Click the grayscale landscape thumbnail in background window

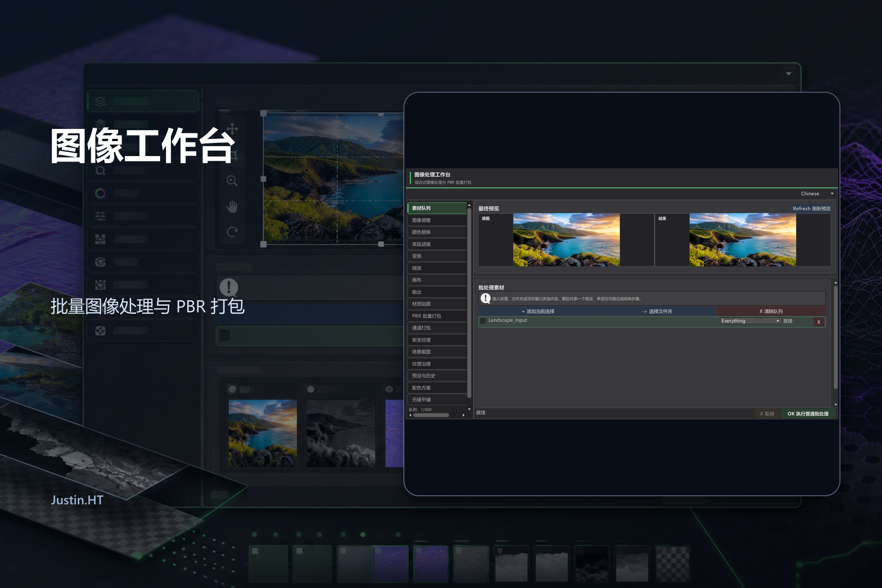[341, 433]
